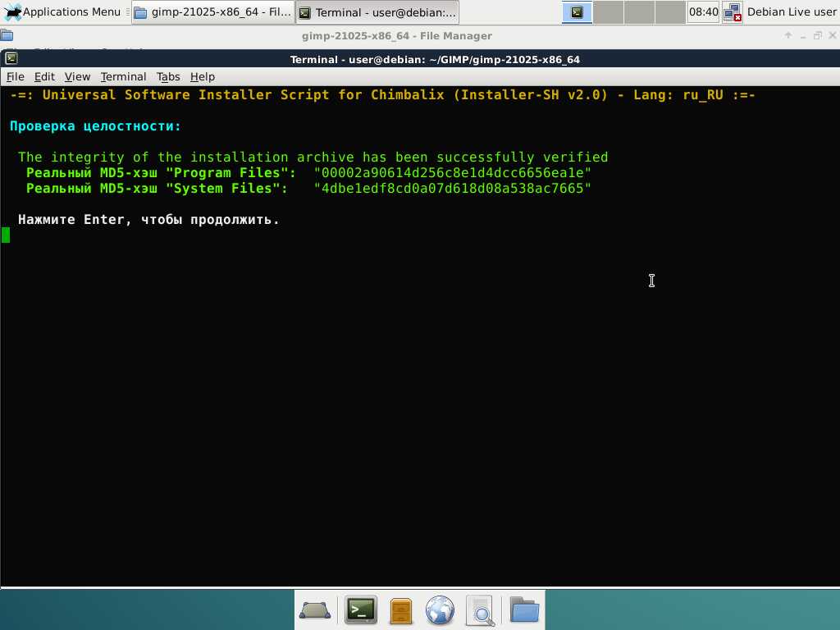Switch to workspace 2 in pager
840x630 pixels.
[x=608, y=12]
